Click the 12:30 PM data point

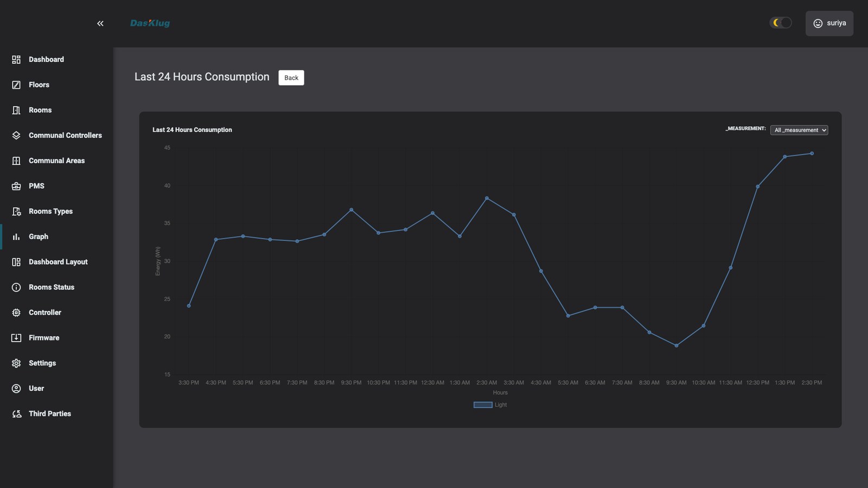pyautogui.click(x=758, y=187)
